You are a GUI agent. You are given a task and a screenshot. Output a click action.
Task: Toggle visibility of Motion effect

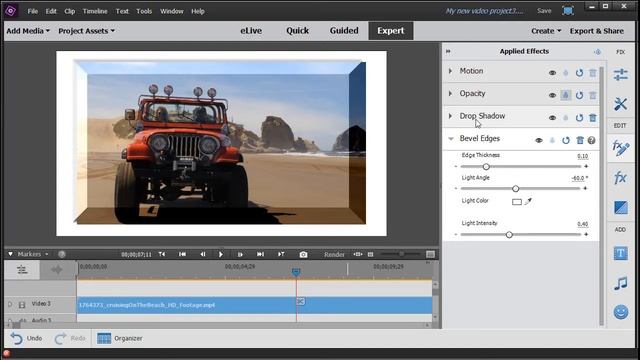tap(552, 73)
